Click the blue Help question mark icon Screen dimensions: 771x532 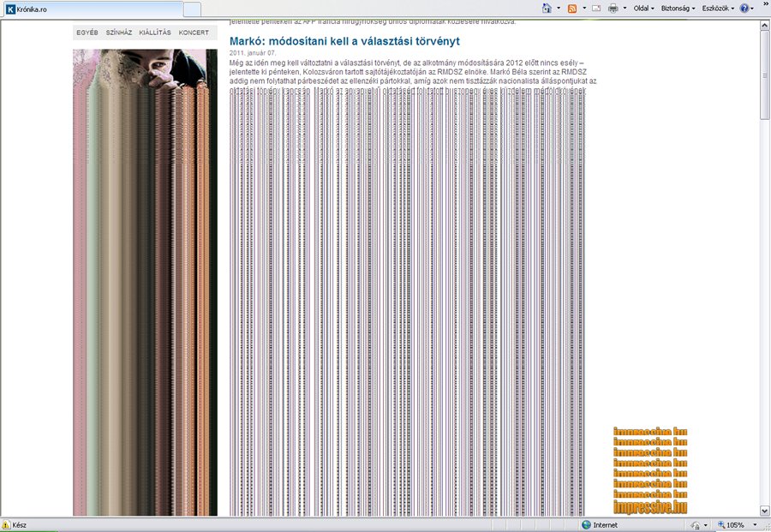pyautogui.click(x=744, y=9)
